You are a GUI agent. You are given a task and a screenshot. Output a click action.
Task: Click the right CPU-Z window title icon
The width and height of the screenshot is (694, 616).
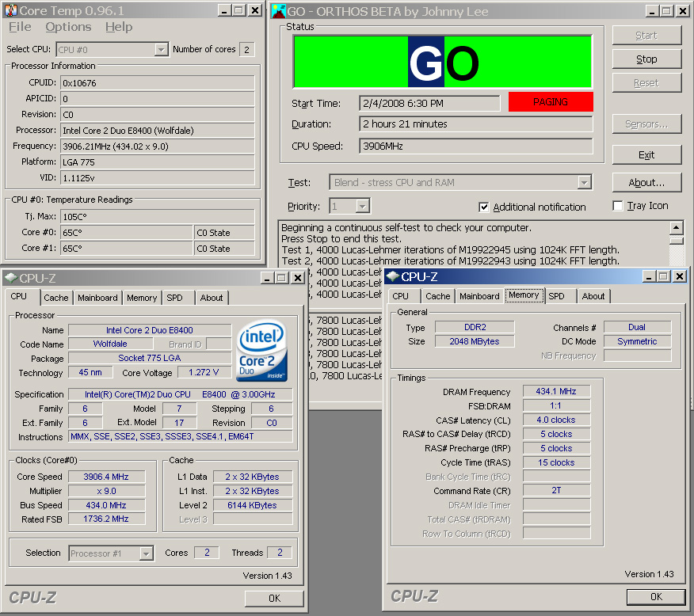pos(393,276)
